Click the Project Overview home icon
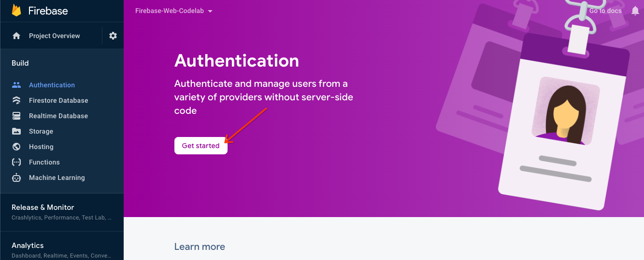Viewport: 644px width, 260px height. [16, 36]
